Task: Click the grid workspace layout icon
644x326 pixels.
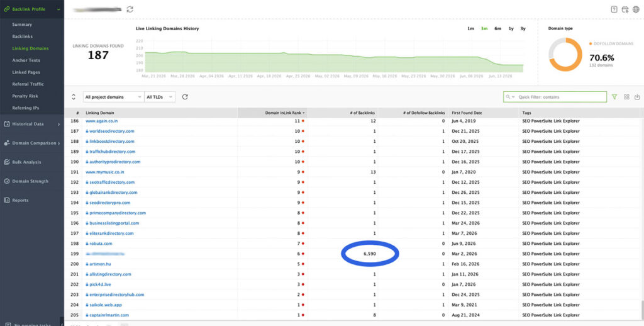Action: (626, 97)
